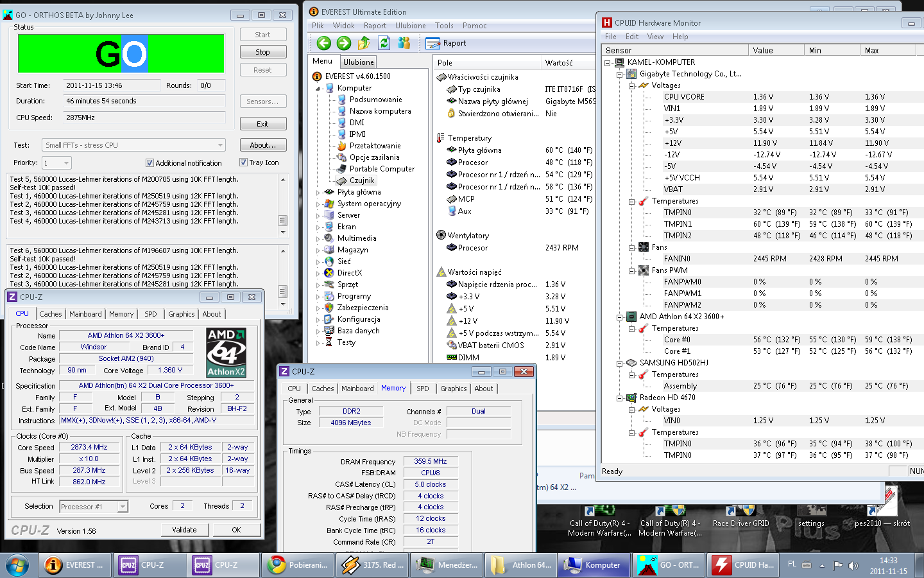924x578 pixels.
Task: Click the green back arrow in EVEREST toolbar
Action: pos(324,43)
